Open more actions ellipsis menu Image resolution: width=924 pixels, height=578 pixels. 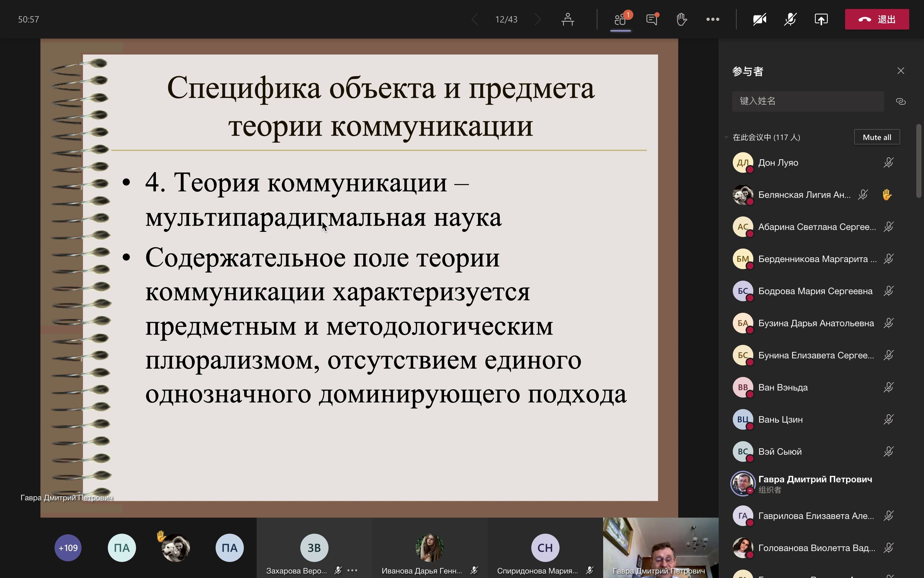point(713,19)
